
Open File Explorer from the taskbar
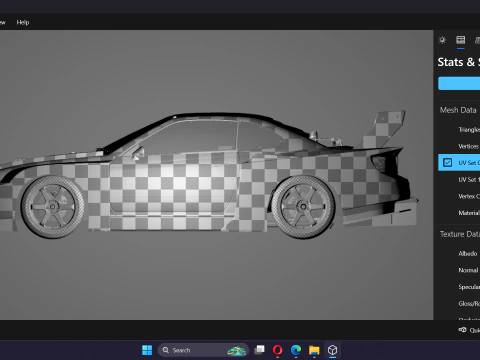314,350
